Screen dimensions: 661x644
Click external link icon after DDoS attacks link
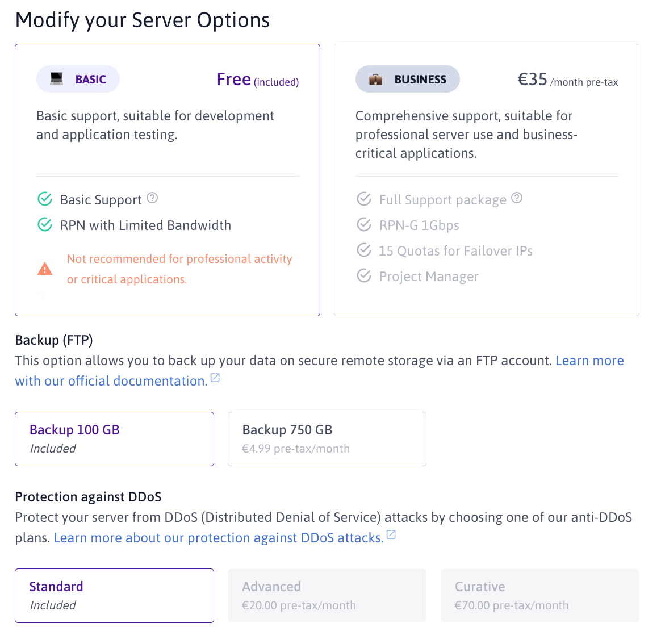coord(391,535)
